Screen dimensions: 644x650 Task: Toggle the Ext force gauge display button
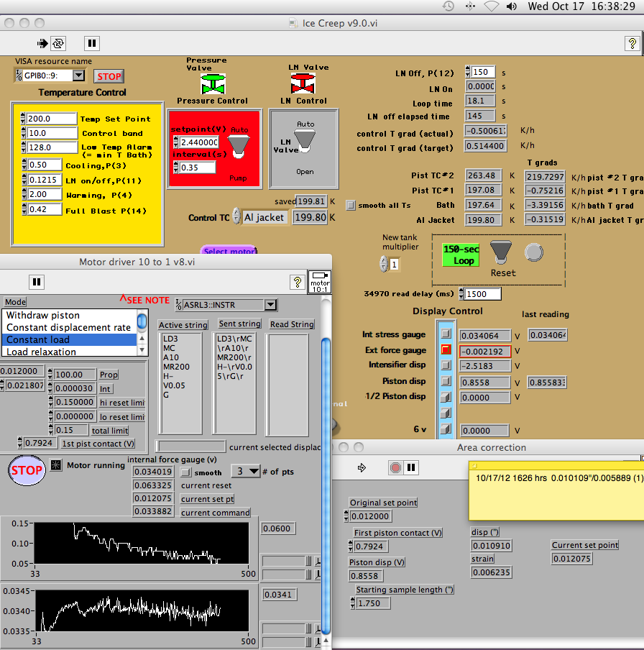click(446, 350)
